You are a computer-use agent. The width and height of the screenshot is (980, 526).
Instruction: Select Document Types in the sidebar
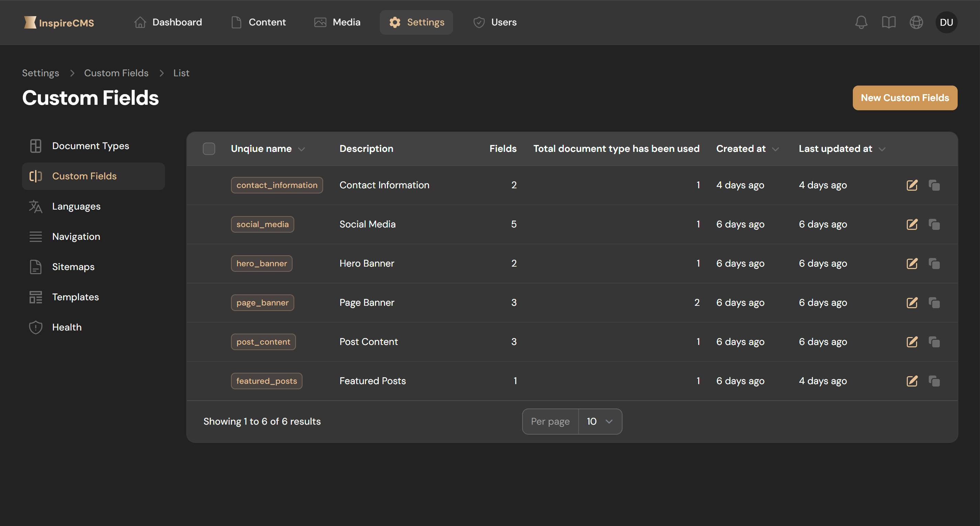(93, 146)
